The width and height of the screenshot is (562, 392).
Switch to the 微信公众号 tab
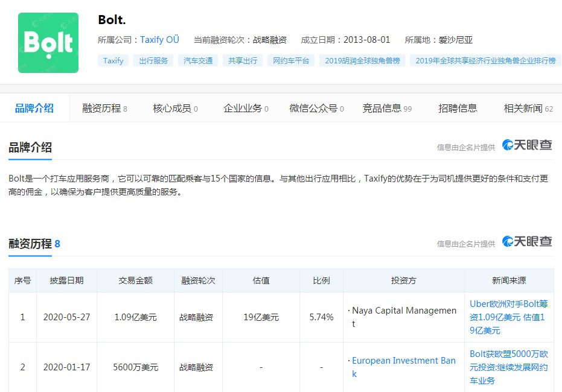point(316,108)
